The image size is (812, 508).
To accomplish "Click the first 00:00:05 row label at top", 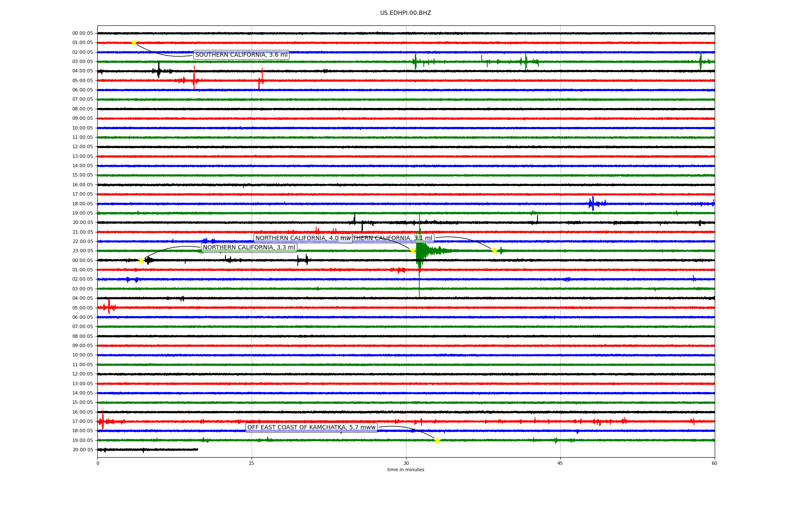I will (x=82, y=33).
